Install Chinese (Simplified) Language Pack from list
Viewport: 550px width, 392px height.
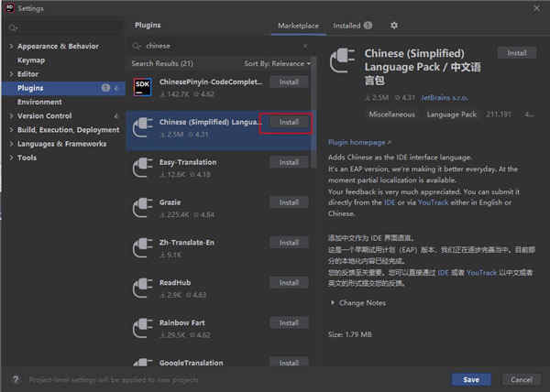(289, 122)
